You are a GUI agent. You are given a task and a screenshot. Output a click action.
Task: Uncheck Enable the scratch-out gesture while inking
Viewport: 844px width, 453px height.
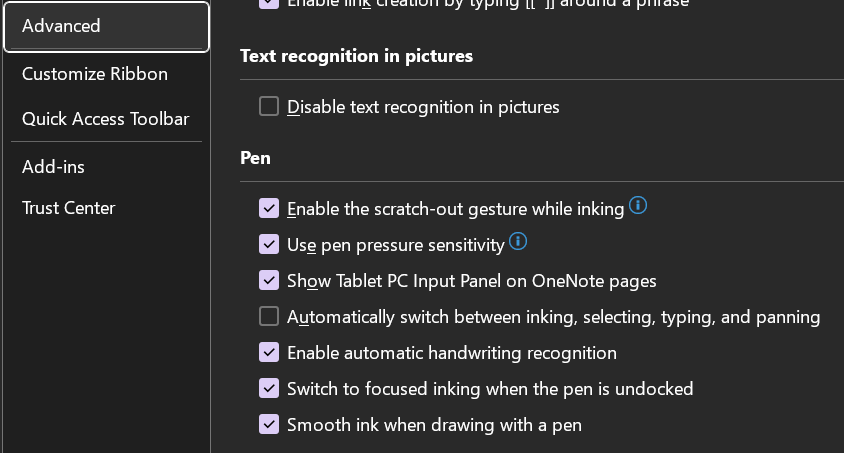tap(269, 208)
